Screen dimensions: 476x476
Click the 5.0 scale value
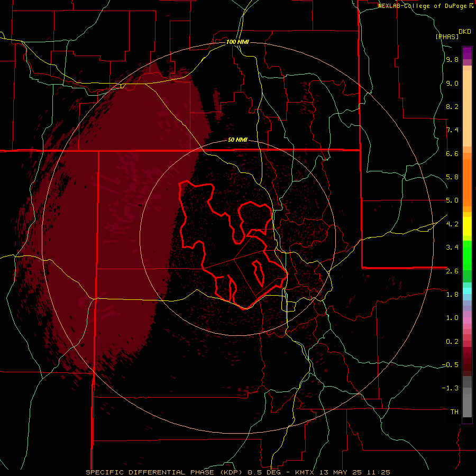pyautogui.click(x=452, y=200)
